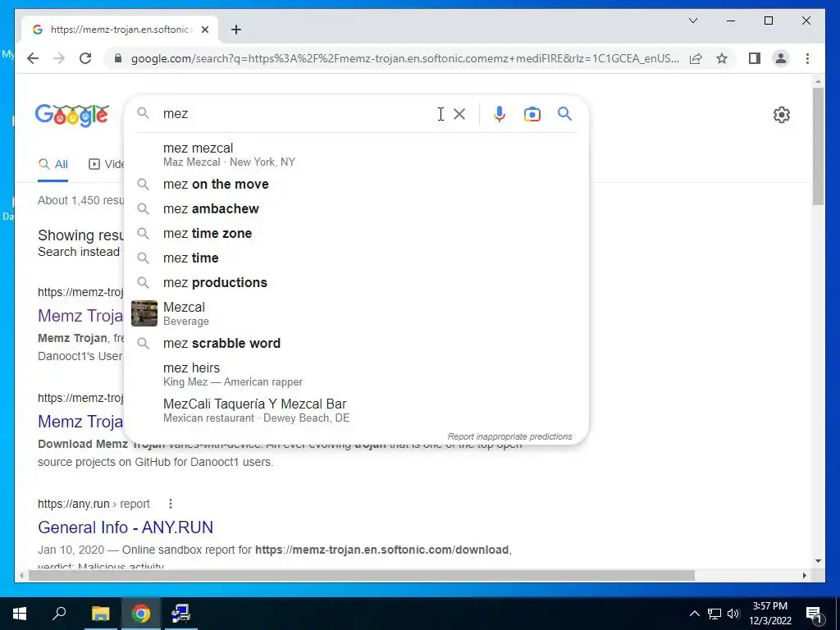840x630 pixels.
Task: Open File Explorer from the taskbar
Action: pos(100,614)
